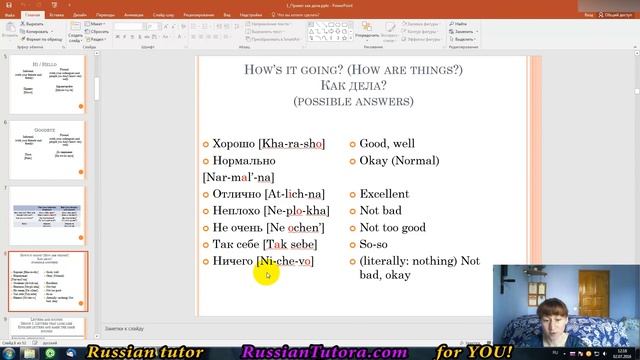The width and height of the screenshot is (640, 360).
Task: Click the text Excellent
Action: [x=384, y=194]
